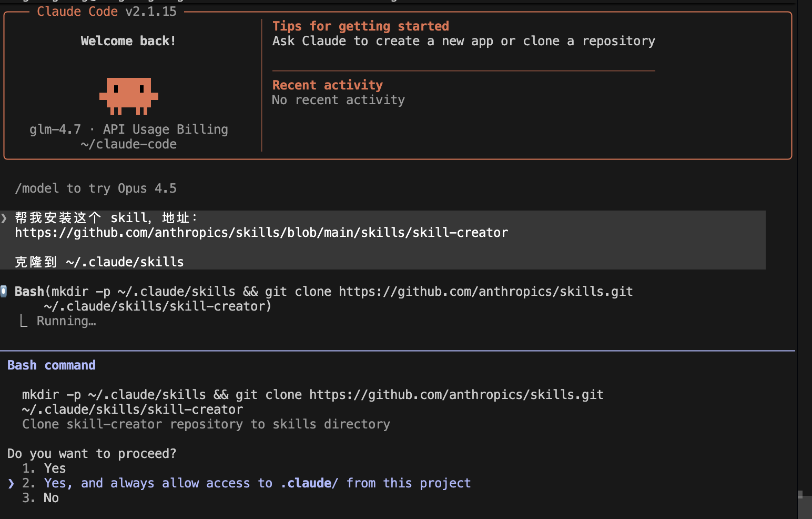Click the prompt chevron before the Chinese message
The image size is (812, 519).
pos(4,218)
